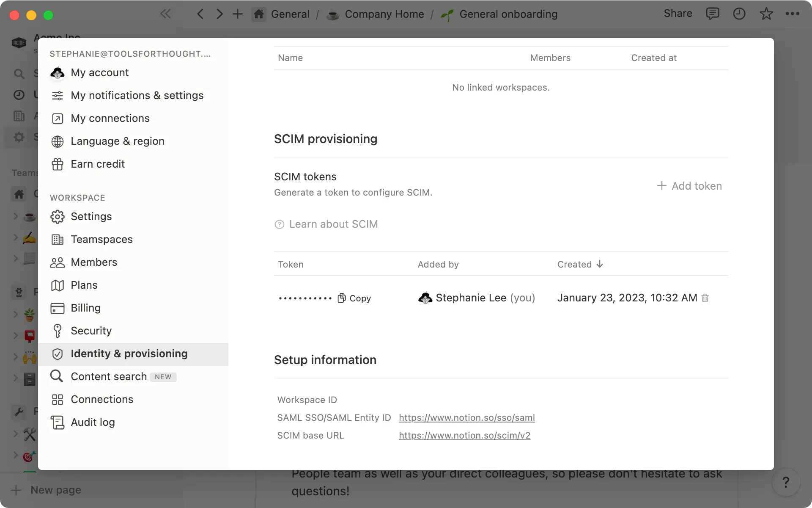The width and height of the screenshot is (812, 508).
Task: Favorite the General onboarding page
Action: tap(766, 14)
